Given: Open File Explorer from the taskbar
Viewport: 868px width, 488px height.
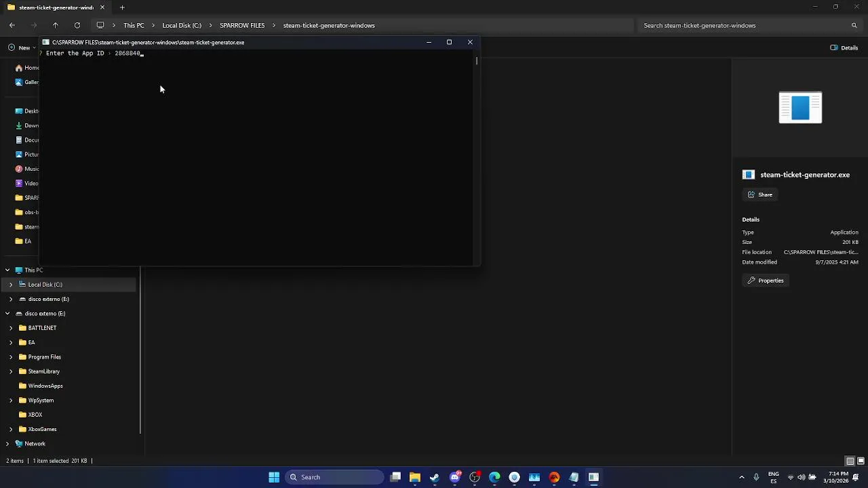Looking at the screenshot, I should tap(415, 477).
